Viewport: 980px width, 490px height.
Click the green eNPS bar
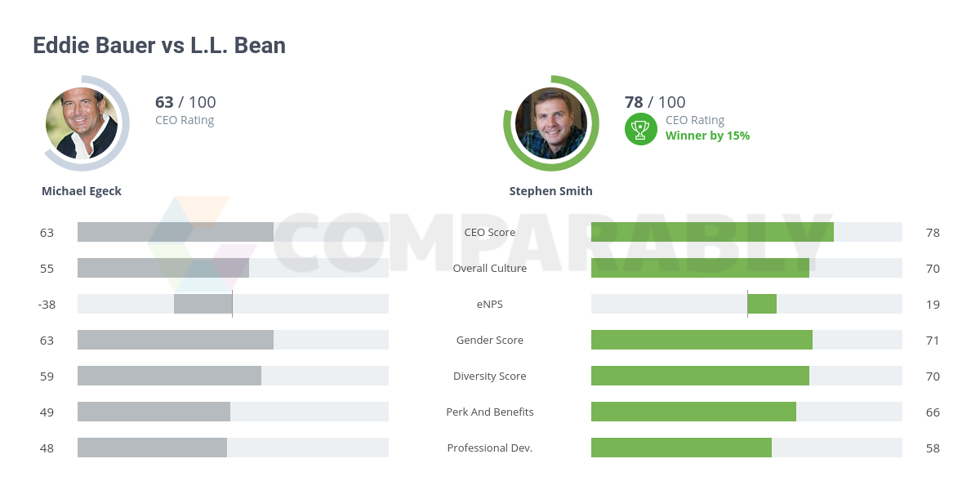click(x=762, y=304)
